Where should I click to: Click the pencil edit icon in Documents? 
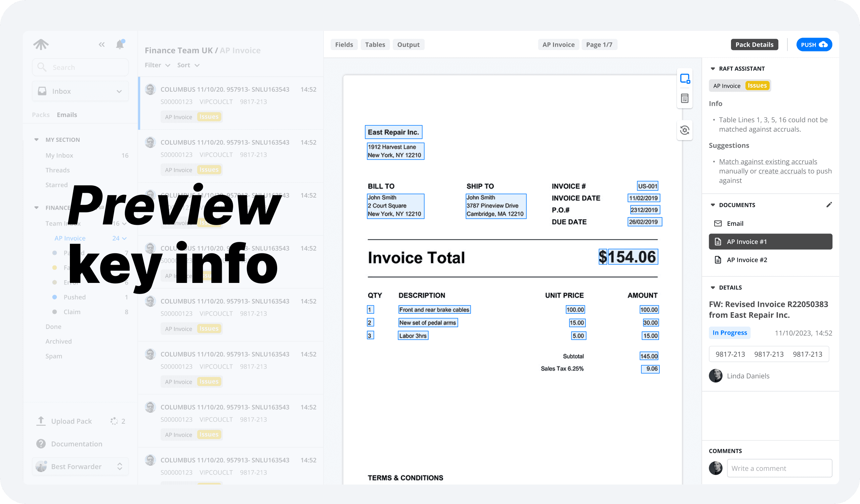click(x=829, y=205)
